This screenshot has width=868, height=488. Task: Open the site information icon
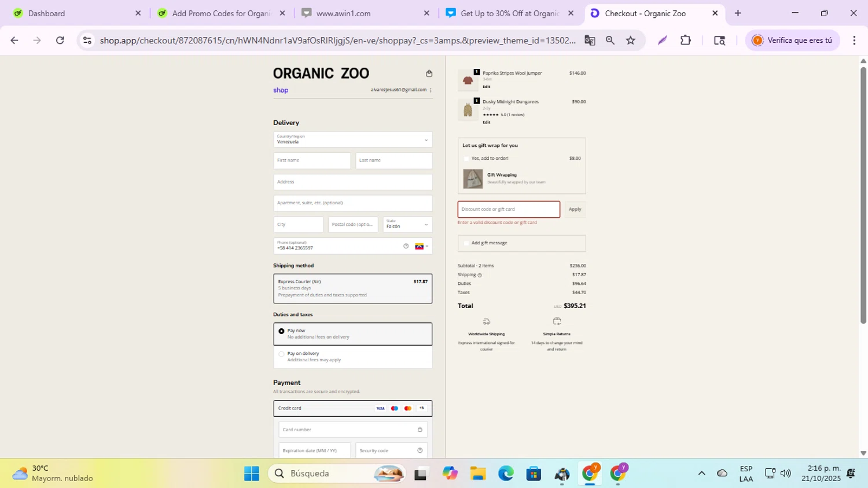pos(87,40)
